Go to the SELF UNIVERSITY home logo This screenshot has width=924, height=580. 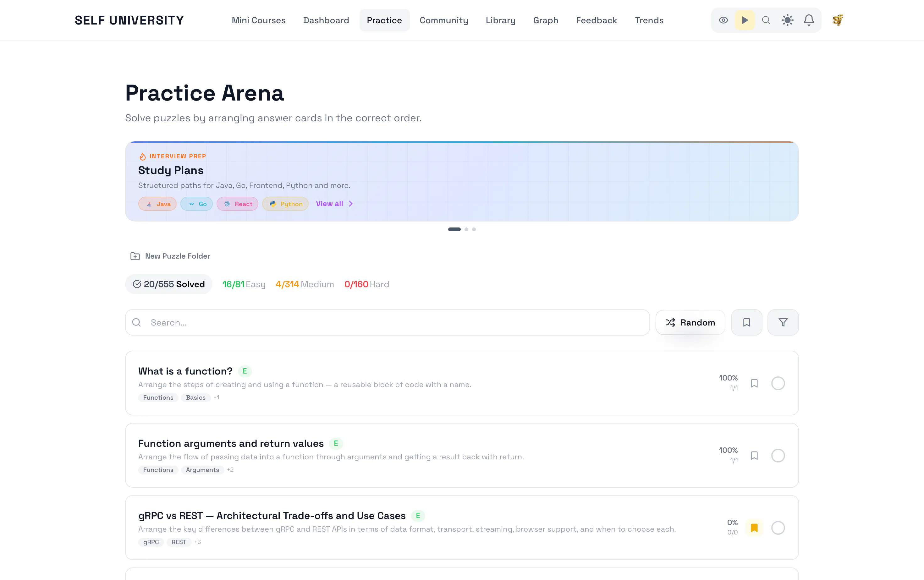(x=129, y=20)
